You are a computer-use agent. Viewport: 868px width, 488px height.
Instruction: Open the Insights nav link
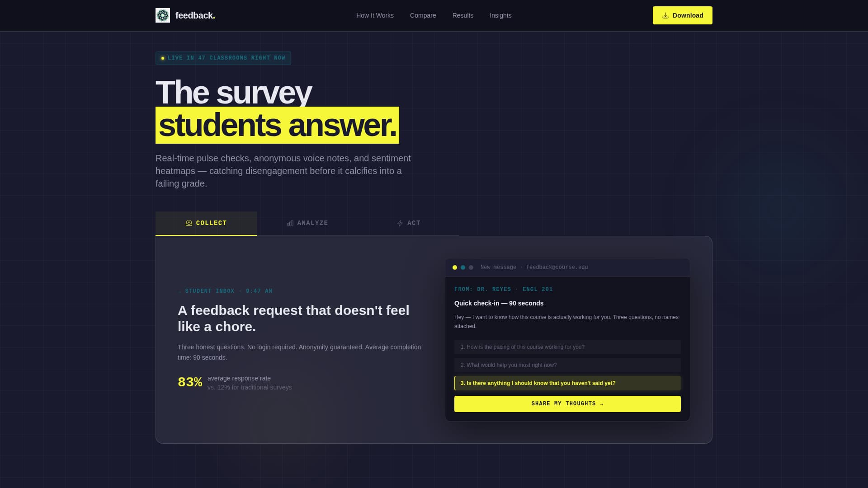(x=500, y=15)
